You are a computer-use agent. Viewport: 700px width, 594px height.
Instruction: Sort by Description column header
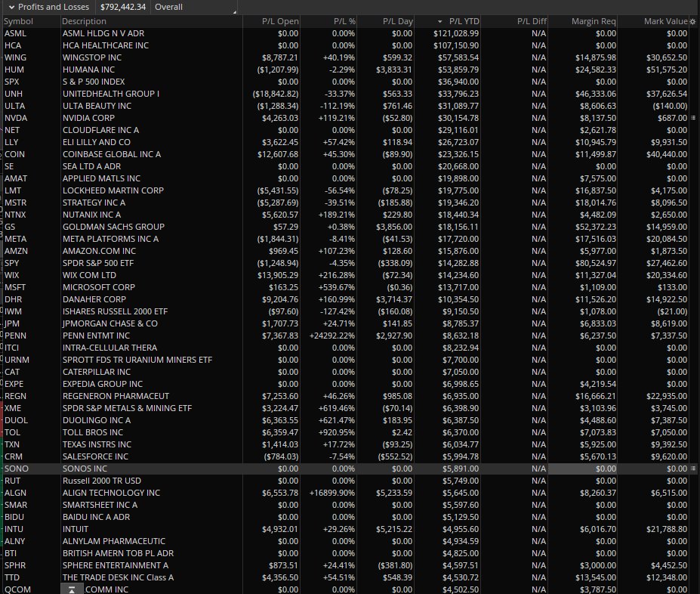point(84,21)
